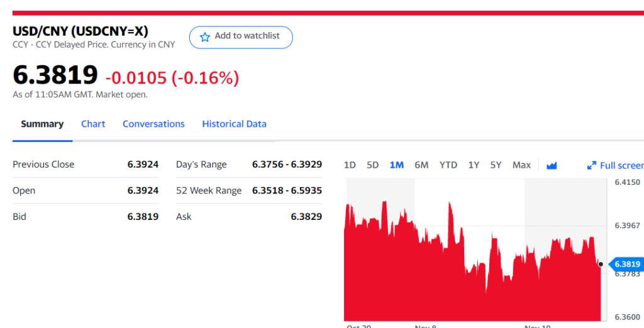Switch chart to 6M range
644x328 pixels.
[421, 165]
